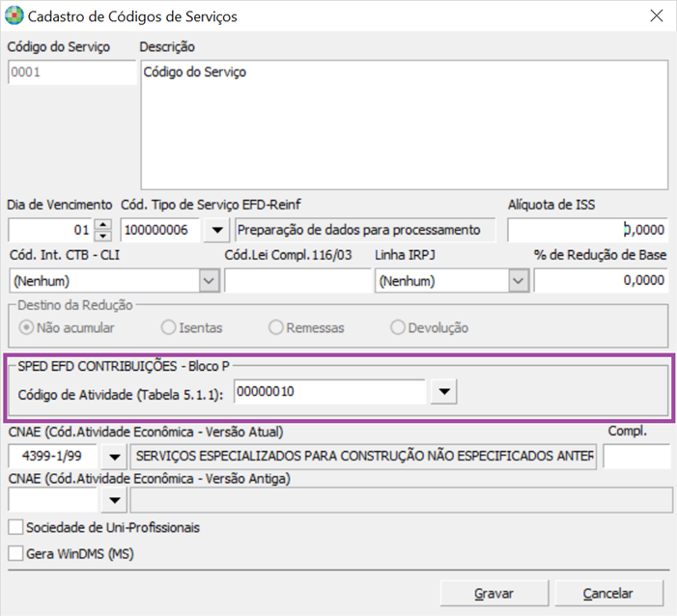Toggle the Gera WinDMS (MS) checkbox
Image resolution: width=677 pixels, height=616 pixels.
(x=14, y=553)
